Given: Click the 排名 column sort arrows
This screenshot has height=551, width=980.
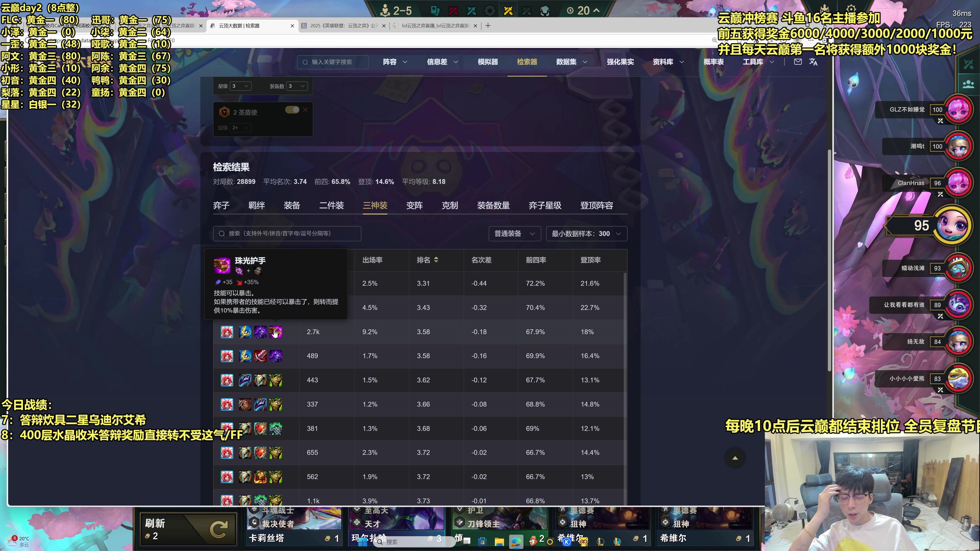Looking at the screenshot, I should coord(436,260).
